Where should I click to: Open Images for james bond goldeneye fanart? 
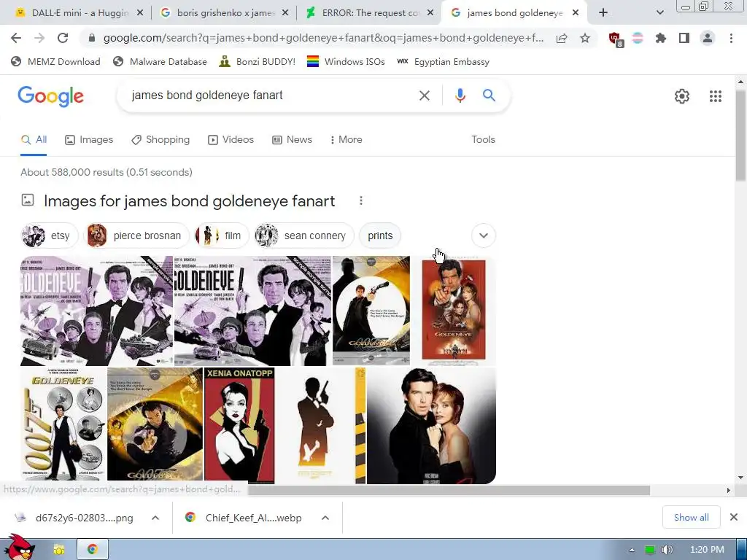[189, 201]
